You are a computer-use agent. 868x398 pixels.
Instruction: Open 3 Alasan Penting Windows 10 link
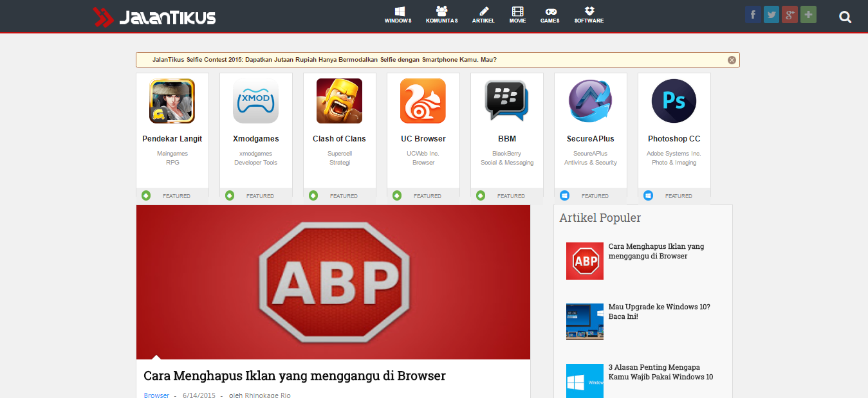tap(661, 372)
